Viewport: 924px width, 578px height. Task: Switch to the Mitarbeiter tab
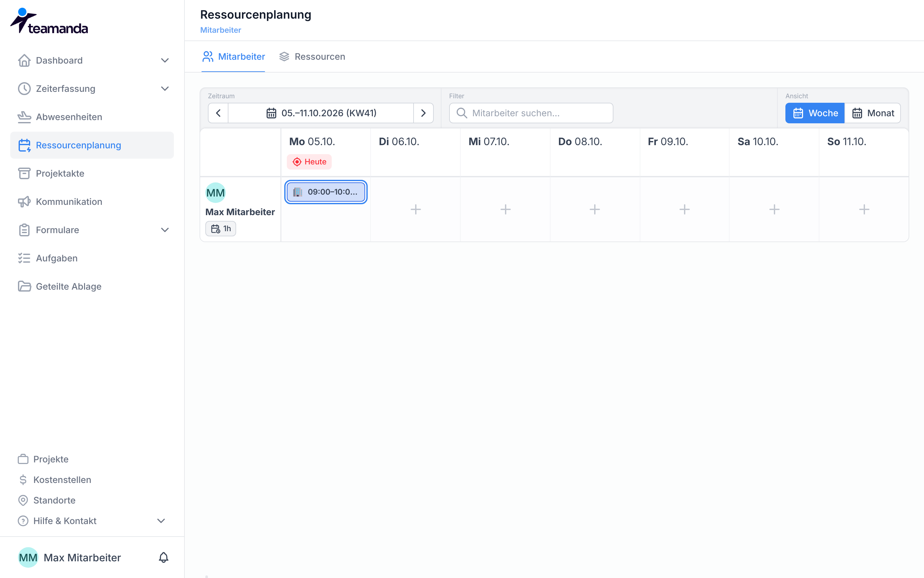233,57
